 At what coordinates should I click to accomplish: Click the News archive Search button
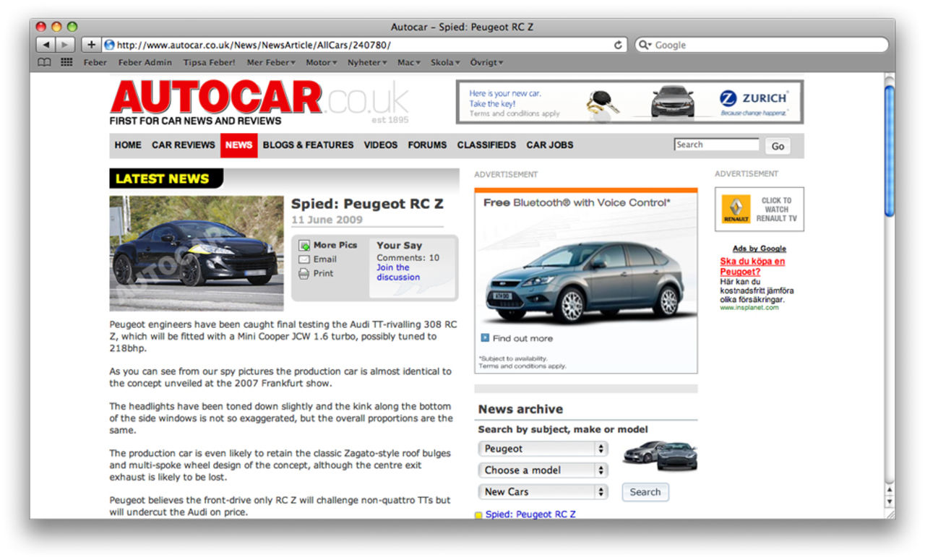[645, 492]
